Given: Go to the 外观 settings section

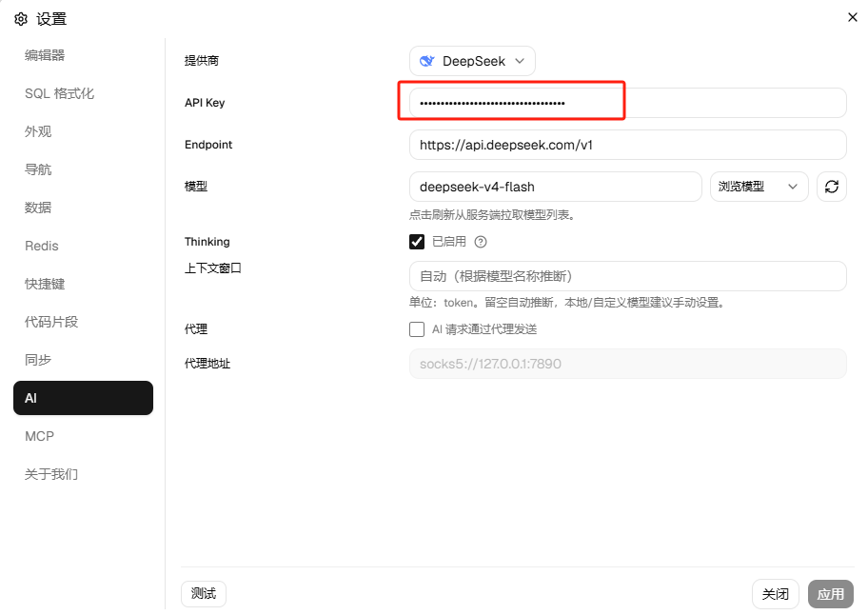Looking at the screenshot, I should click(x=83, y=131).
